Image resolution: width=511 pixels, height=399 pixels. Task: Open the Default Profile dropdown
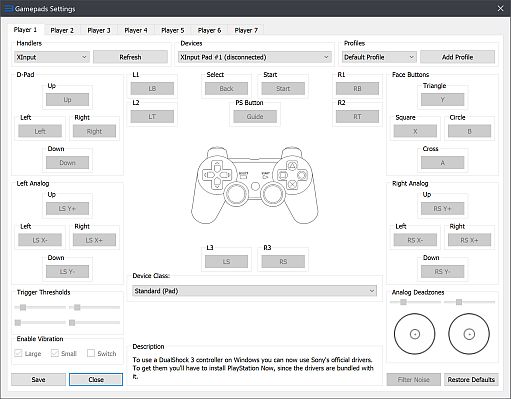pyautogui.click(x=379, y=57)
